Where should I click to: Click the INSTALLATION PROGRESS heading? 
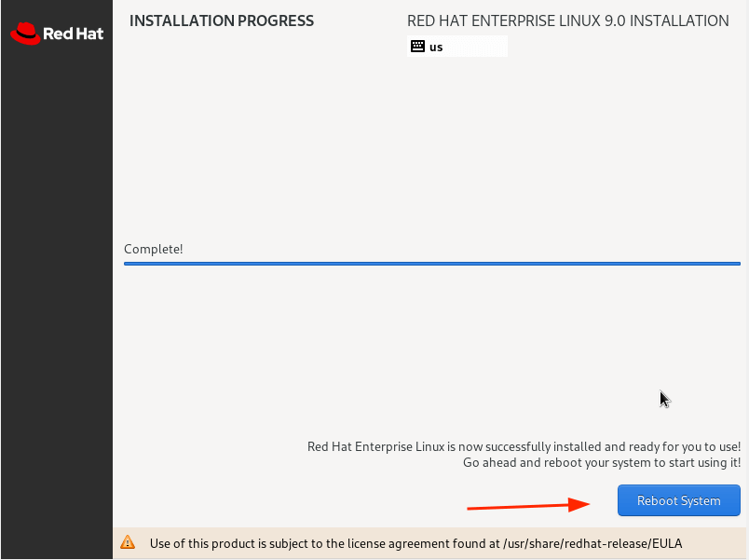click(x=222, y=20)
